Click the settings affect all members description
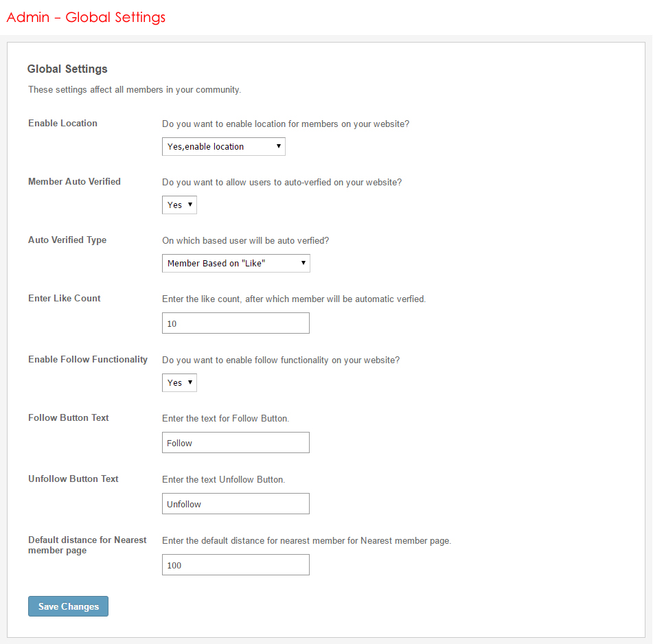The image size is (653, 644). pos(135,90)
